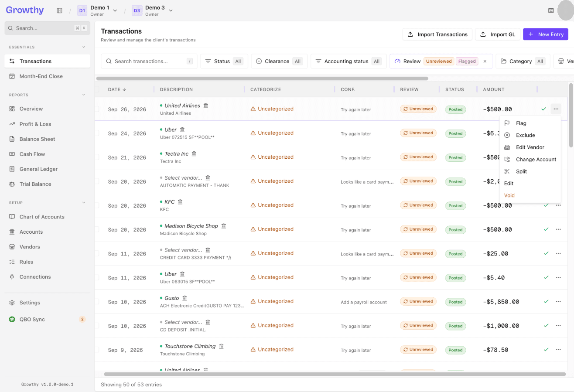Click the vertical scrollbar of the table
574x392 pixels.
click(x=571, y=116)
